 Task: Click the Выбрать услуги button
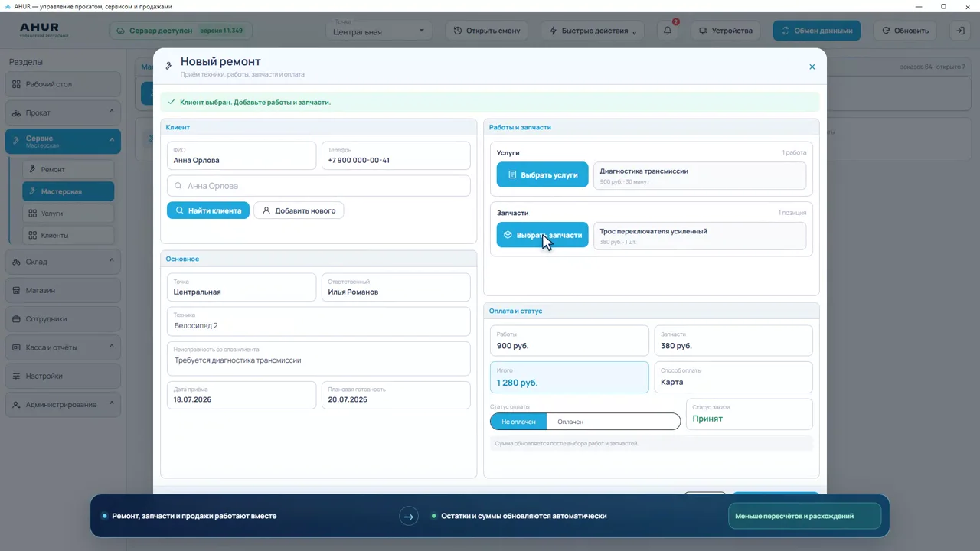[543, 174]
